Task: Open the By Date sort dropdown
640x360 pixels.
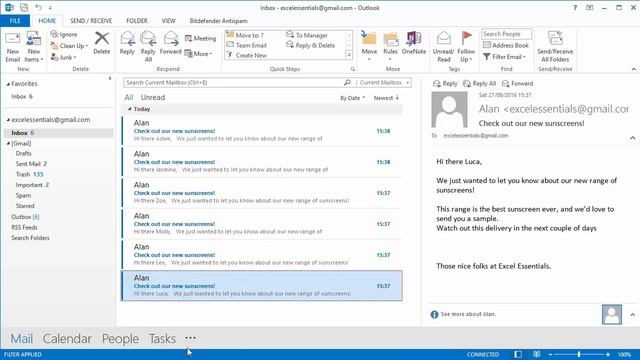Action: point(353,98)
